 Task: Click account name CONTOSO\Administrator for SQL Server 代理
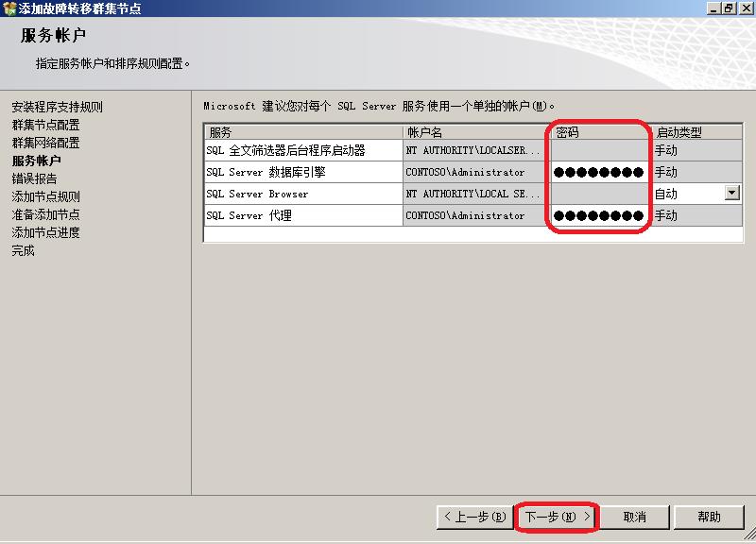(x=476, y=215)
